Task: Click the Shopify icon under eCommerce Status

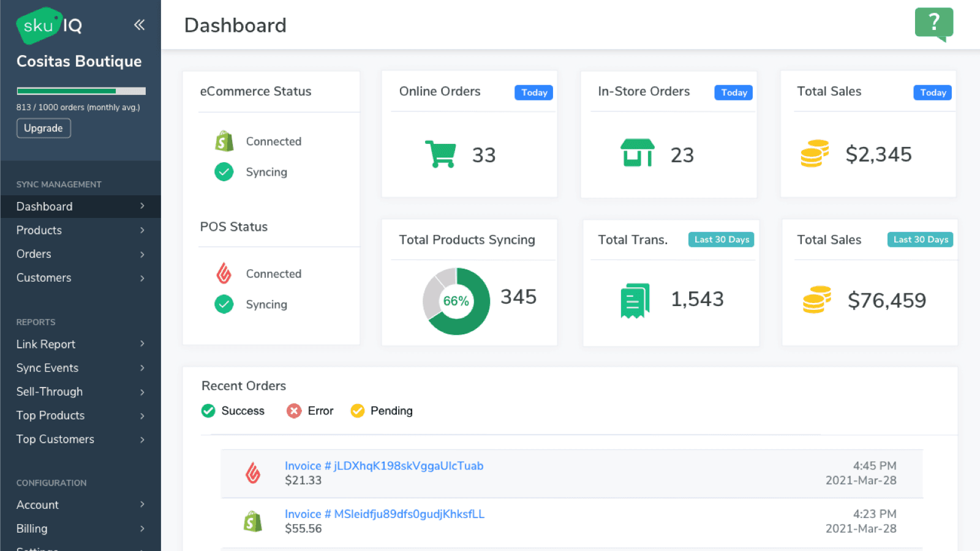Action: pyautogui.click(x=224, y=141)
